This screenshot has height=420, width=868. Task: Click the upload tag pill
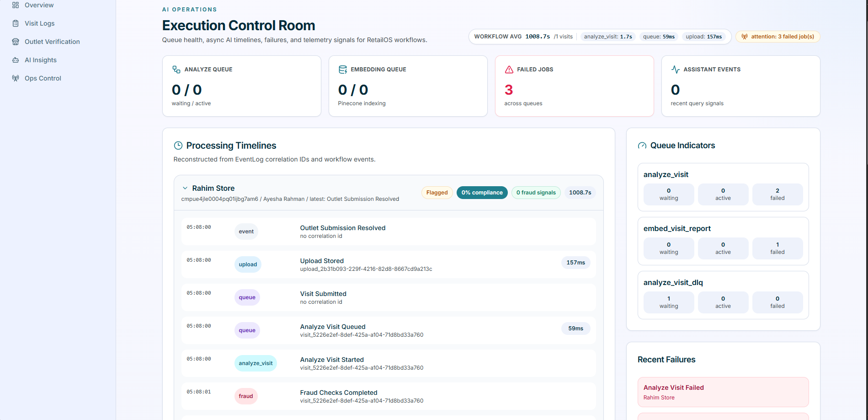point(248,264)
